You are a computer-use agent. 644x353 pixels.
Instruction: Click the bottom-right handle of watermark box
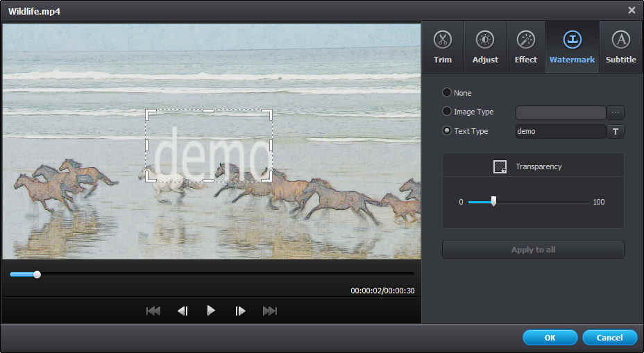click(267, 176)
